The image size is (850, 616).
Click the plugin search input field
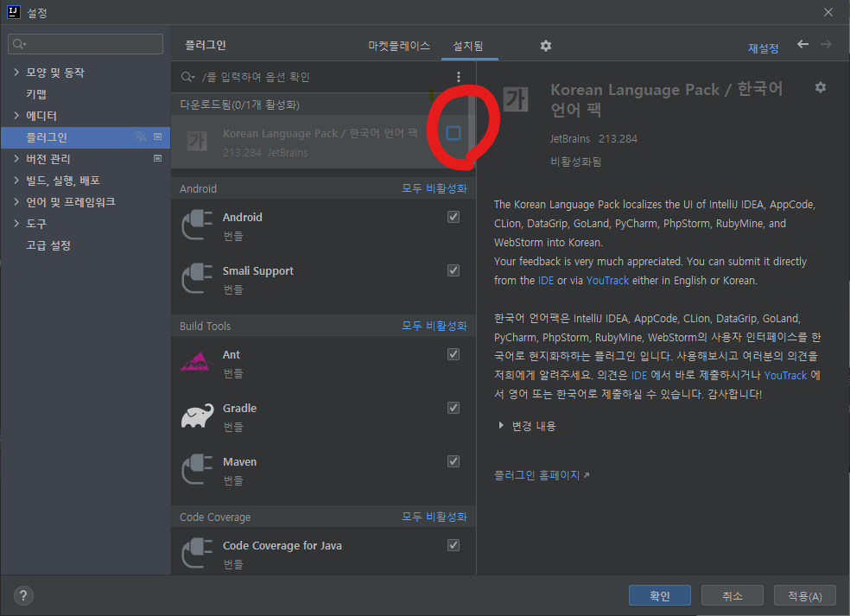(323, 77)
